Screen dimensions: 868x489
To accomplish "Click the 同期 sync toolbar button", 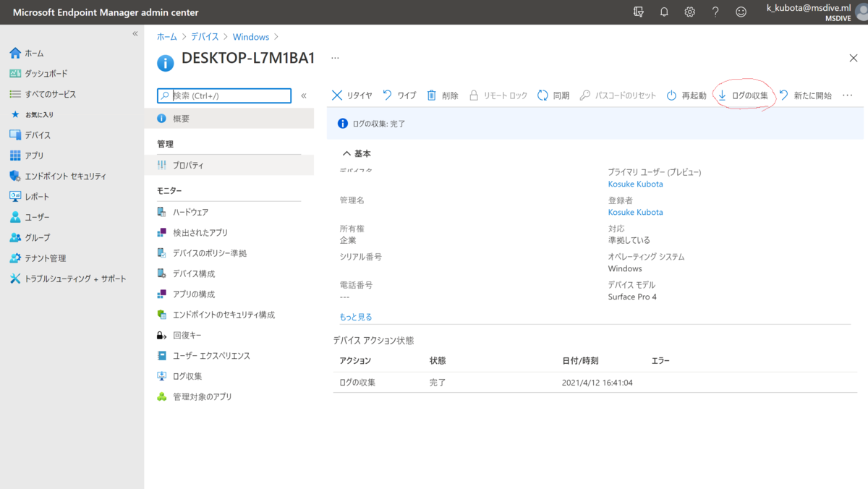I will 553,95.
